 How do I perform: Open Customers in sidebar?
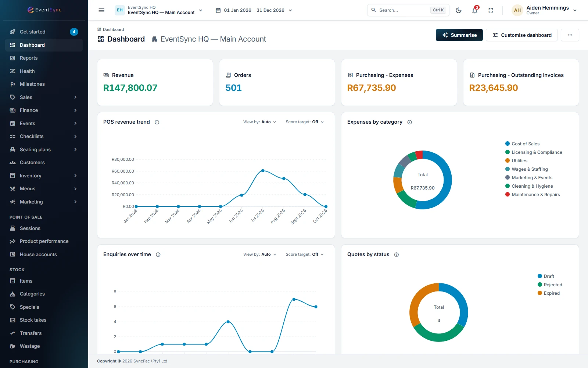[44, 163]
